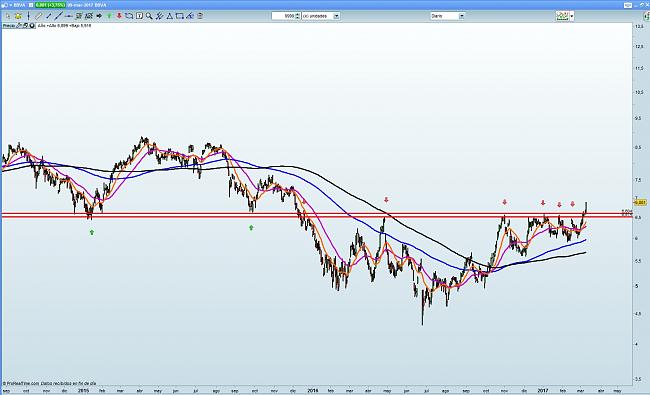
Task: Select the short segment line tool
Action: tap(49, 16)
